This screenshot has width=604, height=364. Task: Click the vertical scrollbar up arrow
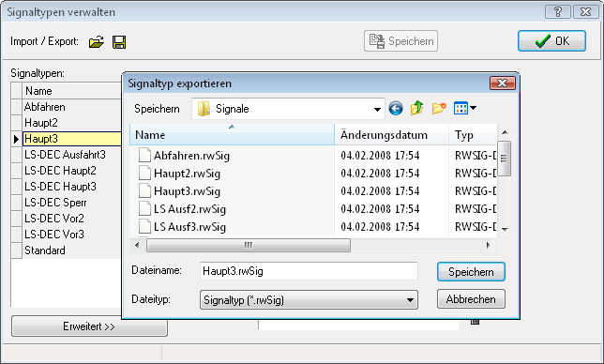tap(505, 132)
